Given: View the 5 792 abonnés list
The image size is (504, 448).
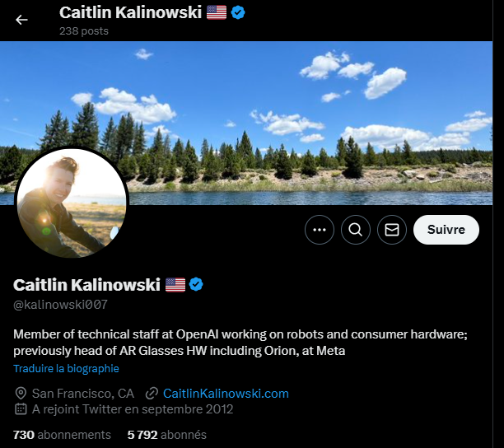Looking at the screenshot, I should [167, 435].
